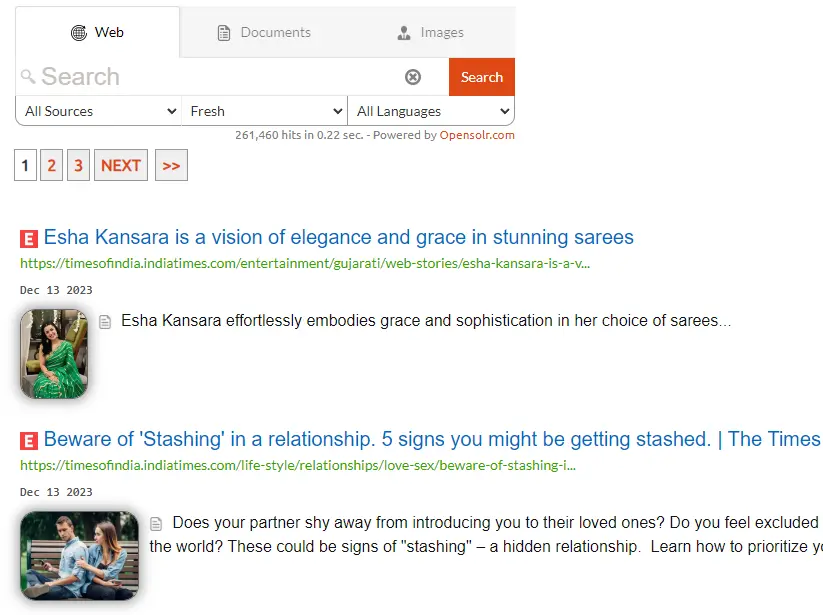
Task: Click the red E icon beside Esha Kansara
Action: (29, 238)
